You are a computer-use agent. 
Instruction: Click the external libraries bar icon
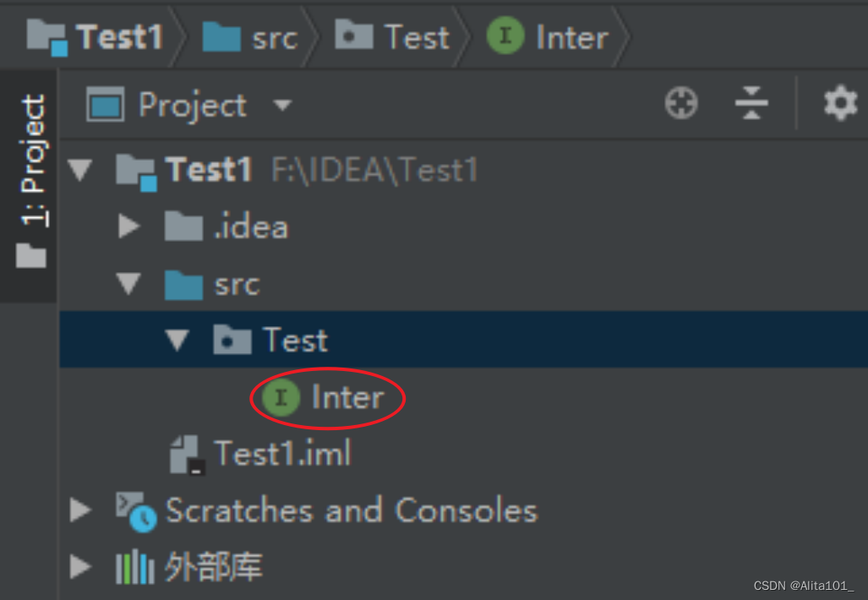pyautogui.click(x=134, y=567)
